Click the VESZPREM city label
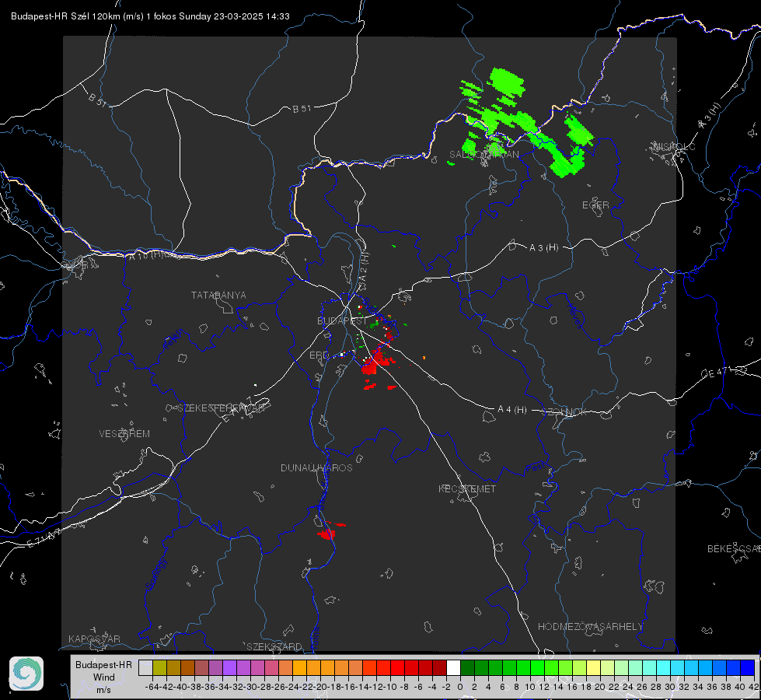The width and height of the screenshot is (761, 700). (124, 434)
